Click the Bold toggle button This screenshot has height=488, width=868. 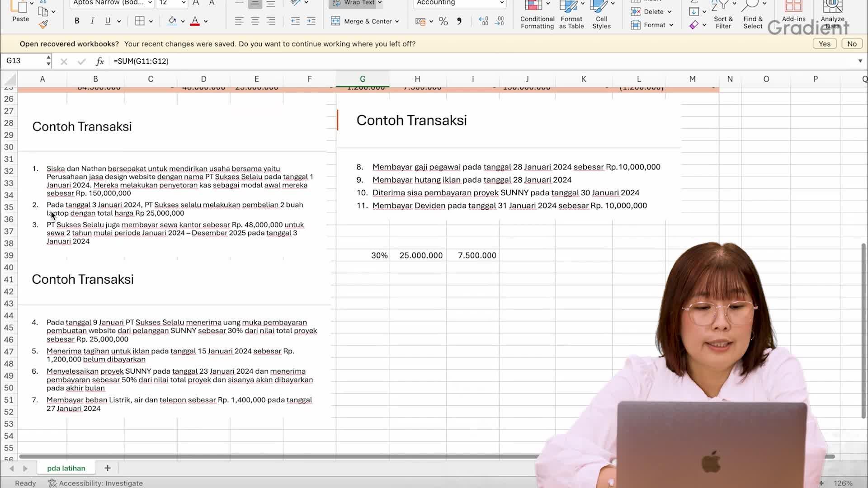click(76, 20)
